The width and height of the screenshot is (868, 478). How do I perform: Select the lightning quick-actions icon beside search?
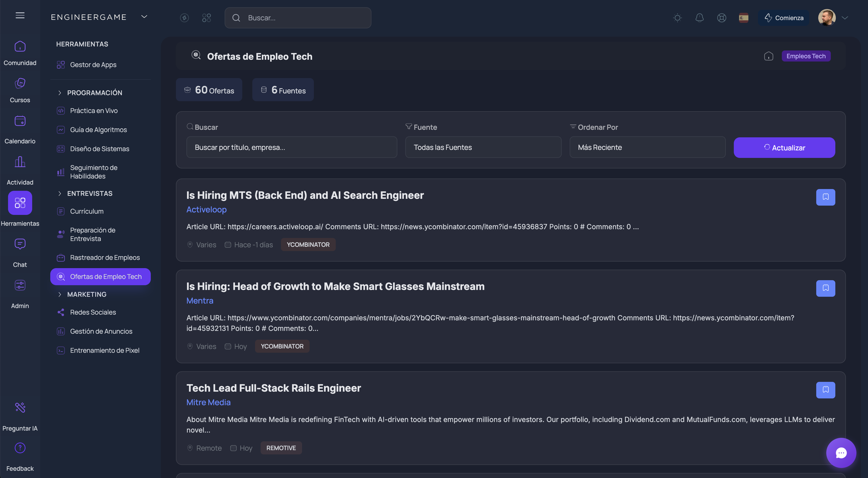pos(184,18)
